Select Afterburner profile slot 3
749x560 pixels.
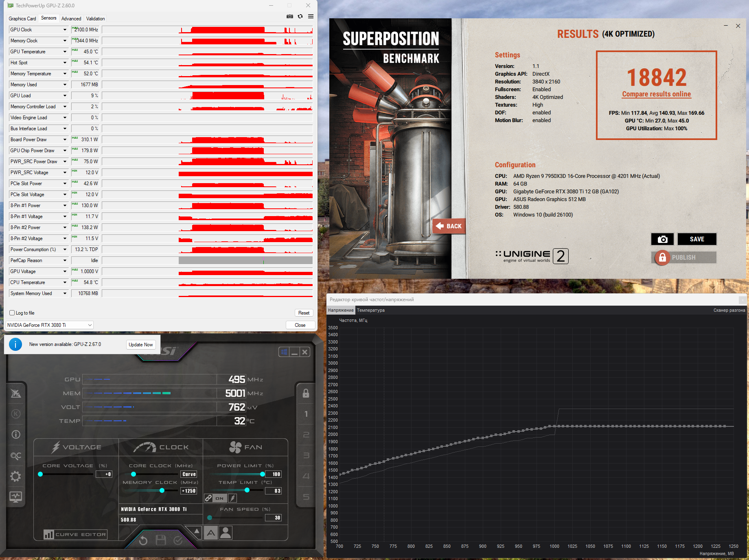306,455
